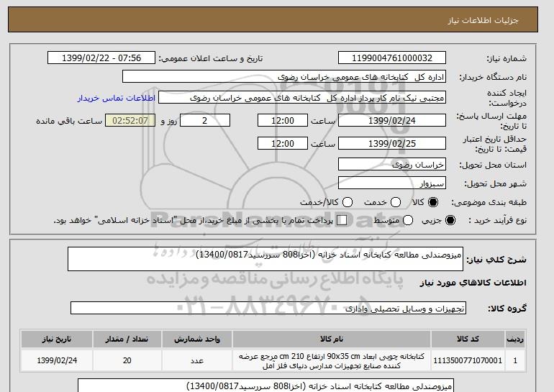Click the remaining days field showing 2
Viewport: 554px width, 392px height.
pyautogui.click(x=205, y=120)
